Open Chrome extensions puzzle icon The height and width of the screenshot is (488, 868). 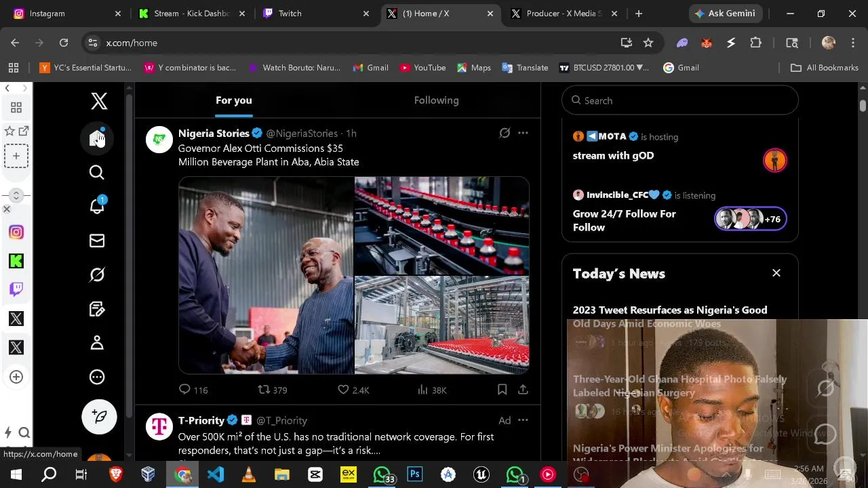tap(755, 43)
